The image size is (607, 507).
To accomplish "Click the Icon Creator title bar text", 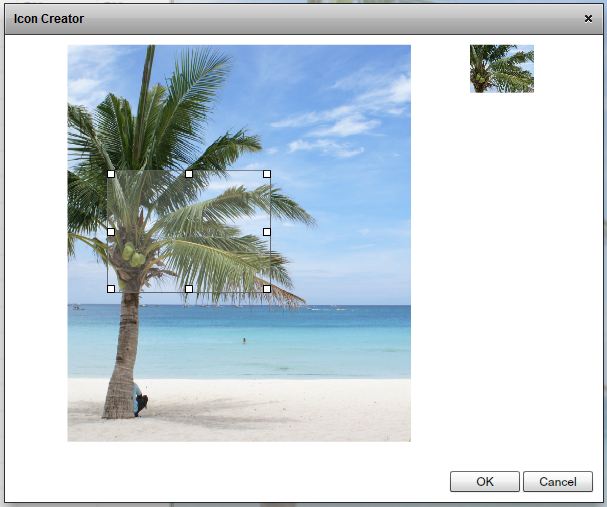I will pos(49,19).
